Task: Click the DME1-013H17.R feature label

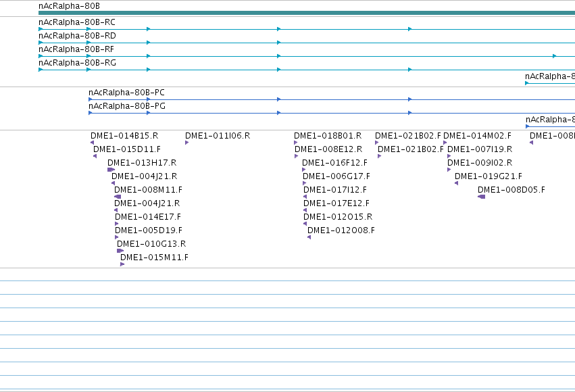Action: point(142,163)
